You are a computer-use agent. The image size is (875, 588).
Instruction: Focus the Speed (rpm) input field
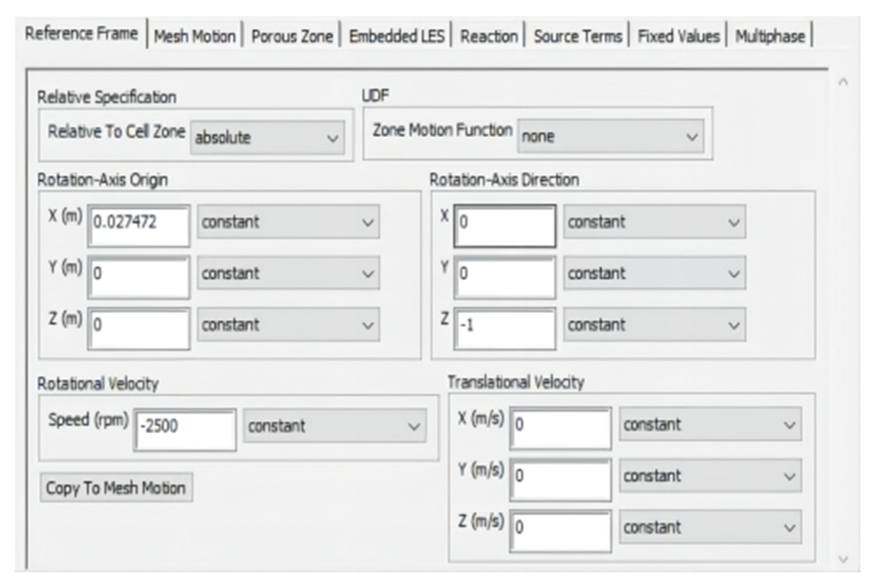185,430
